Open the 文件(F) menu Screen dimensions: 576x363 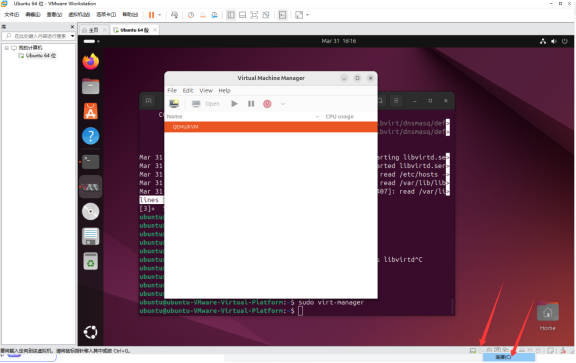point(12,15)
